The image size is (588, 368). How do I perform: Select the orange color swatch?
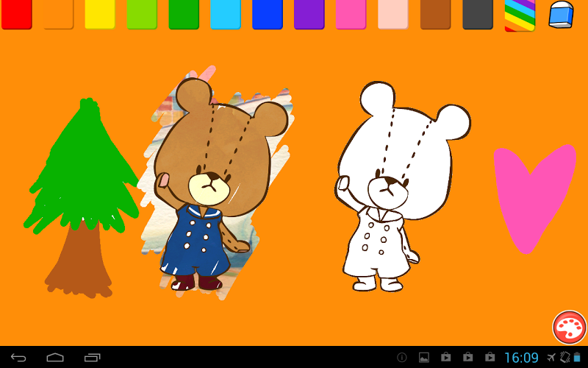[59, 14]
